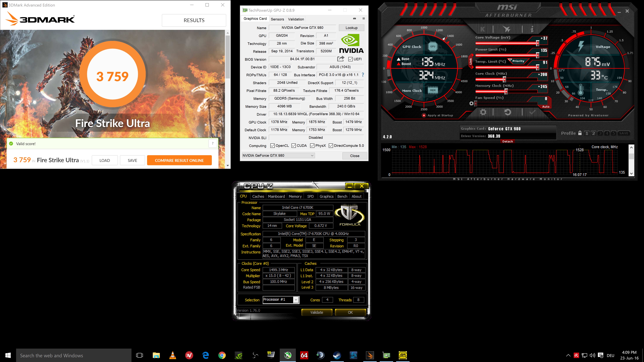The width and height of the screenshot is (644, 362).
Task: Click 3DMark vertical scrollbar thumb
Action: (x=228, y=57)
